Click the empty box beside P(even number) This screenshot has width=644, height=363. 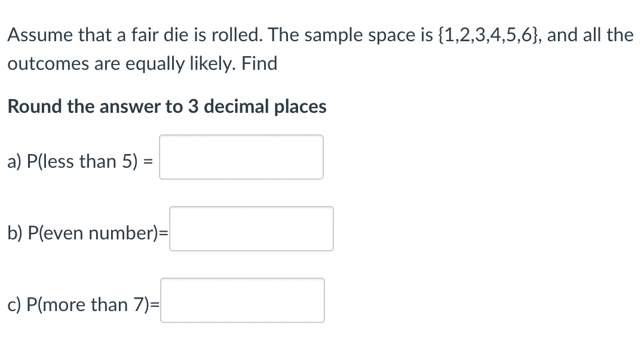point(251,229)
